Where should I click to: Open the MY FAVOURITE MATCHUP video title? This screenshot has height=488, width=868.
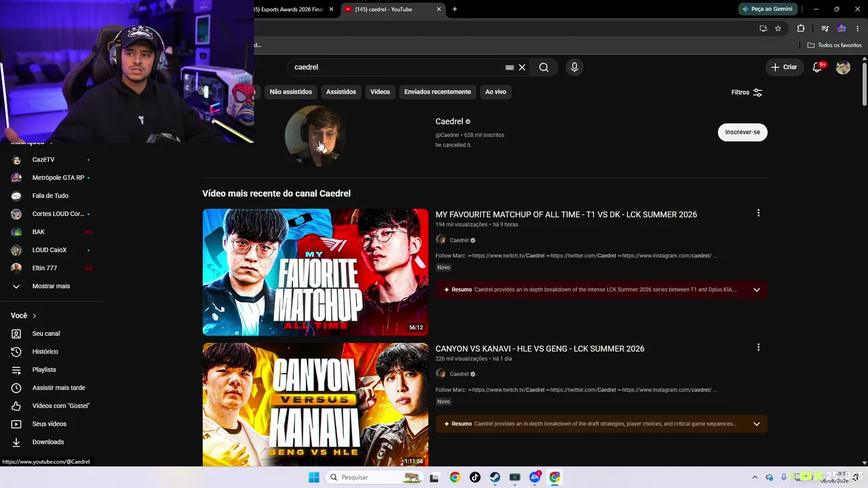tap(566, 214)
